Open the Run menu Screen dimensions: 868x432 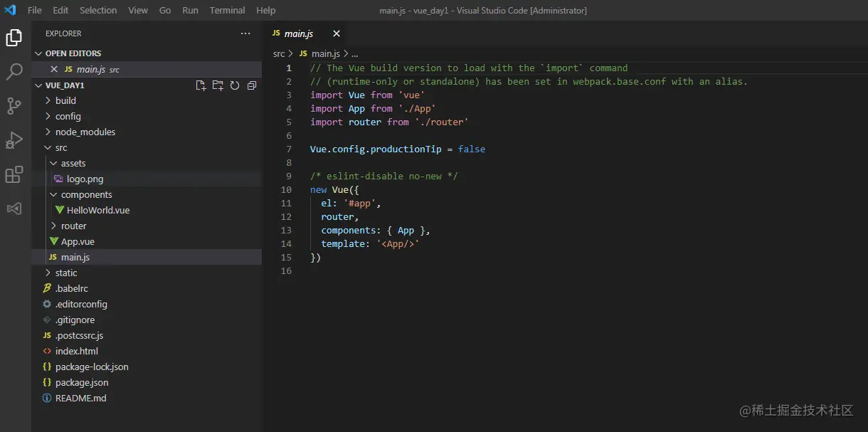[x=190, y=10]
